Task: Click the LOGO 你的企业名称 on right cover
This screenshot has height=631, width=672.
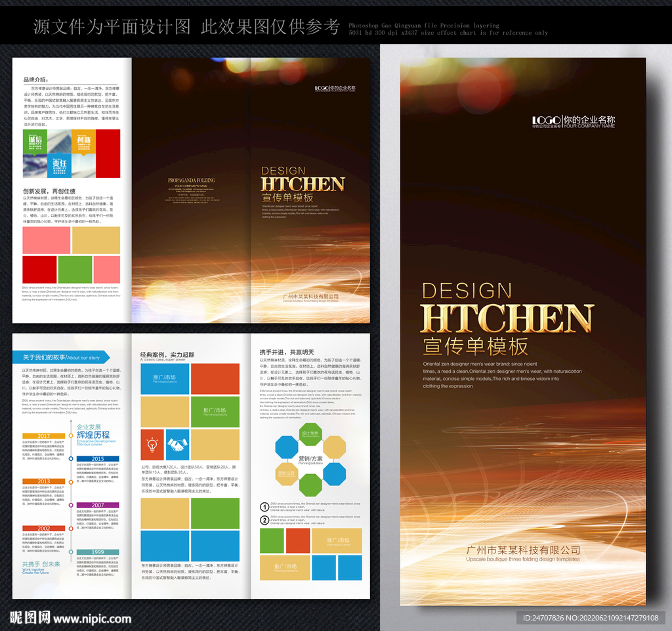Action: pos(574,121)
